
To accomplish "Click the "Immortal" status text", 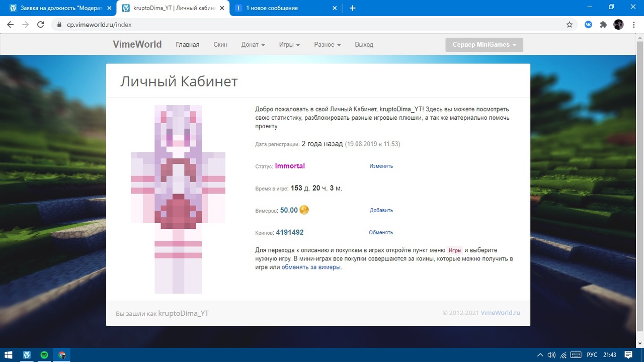I will point(290,166).
